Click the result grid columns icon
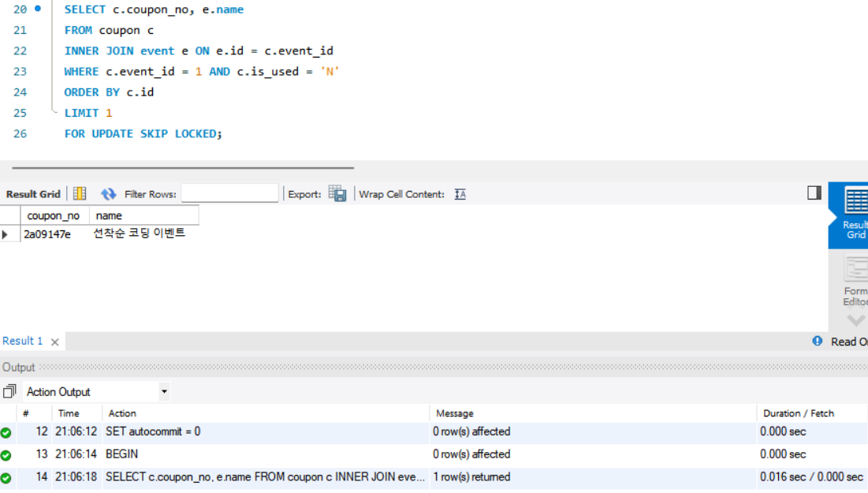This screenshot has width=868, height=493. point(80,193)
